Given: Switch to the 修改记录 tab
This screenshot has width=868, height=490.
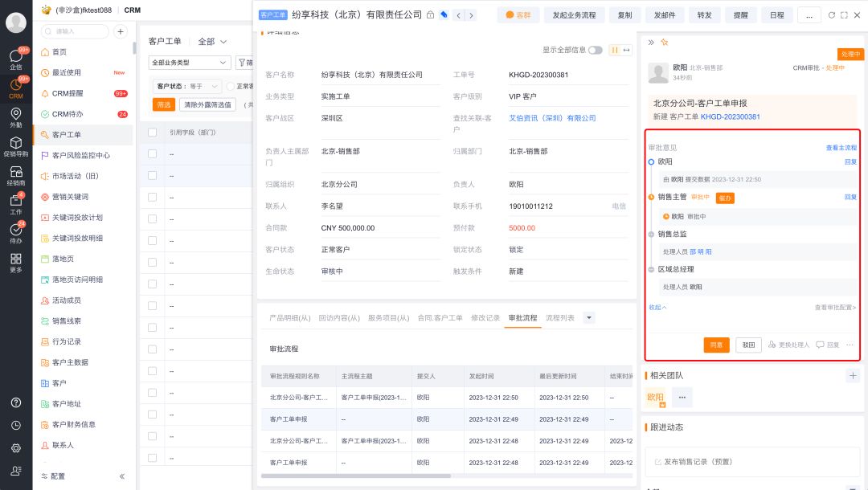Looking at the screenshot, I should 485,318.
